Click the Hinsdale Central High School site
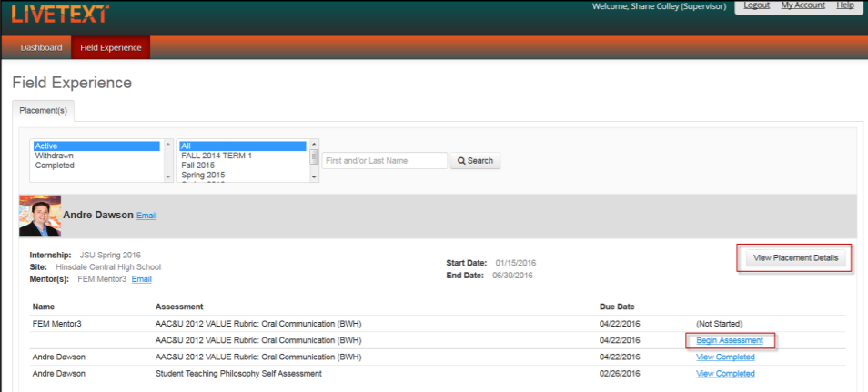The width and height of the screenshot is (868, 392). point(108,266)
